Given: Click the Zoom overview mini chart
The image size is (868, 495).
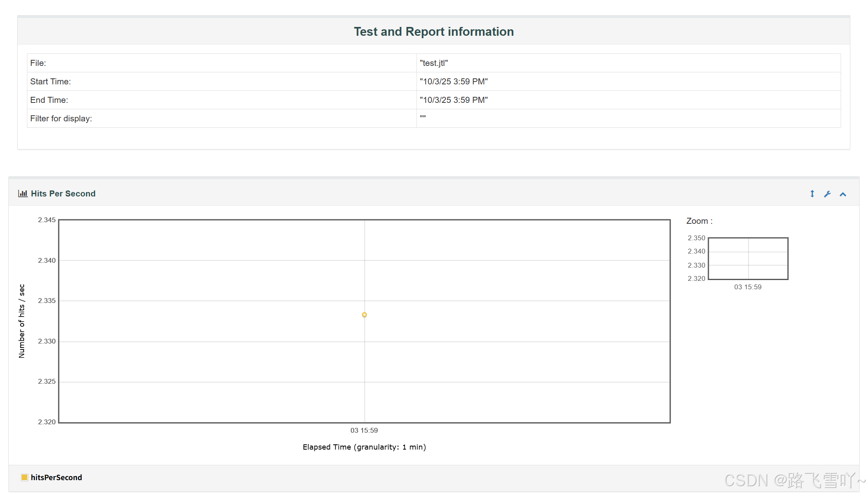Looking at the screenshot, I should tap(748, 258).
